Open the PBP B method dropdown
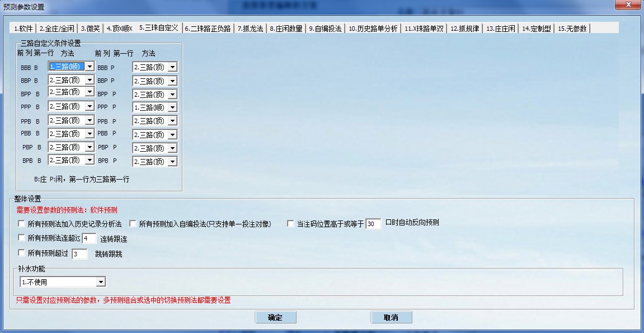 click(x=90, y=147)
